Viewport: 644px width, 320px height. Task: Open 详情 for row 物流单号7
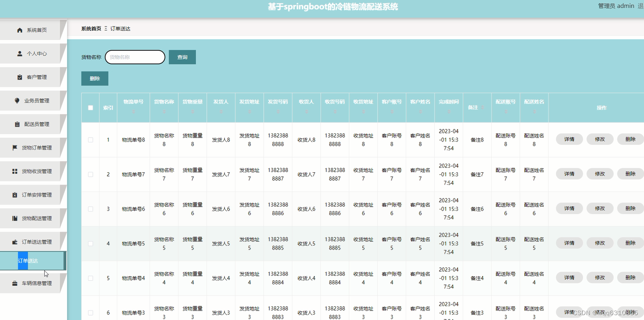(569, 174)
